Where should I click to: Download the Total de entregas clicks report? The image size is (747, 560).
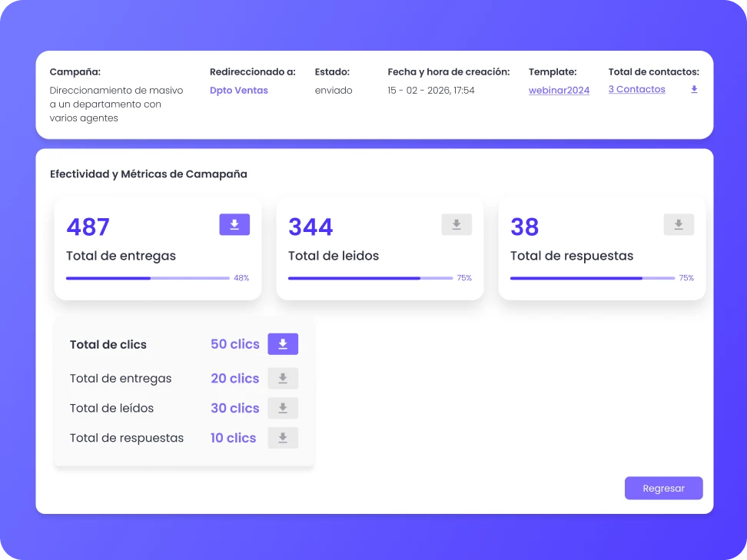click(283, 378)
